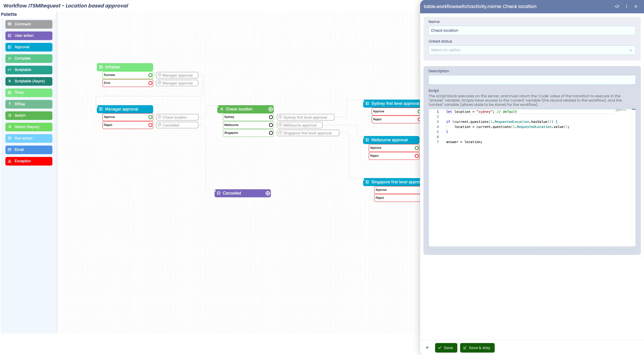Click the greyed Cancelled transition target label
This screenshot has height=355, width=644.
[x=177, y=125]
